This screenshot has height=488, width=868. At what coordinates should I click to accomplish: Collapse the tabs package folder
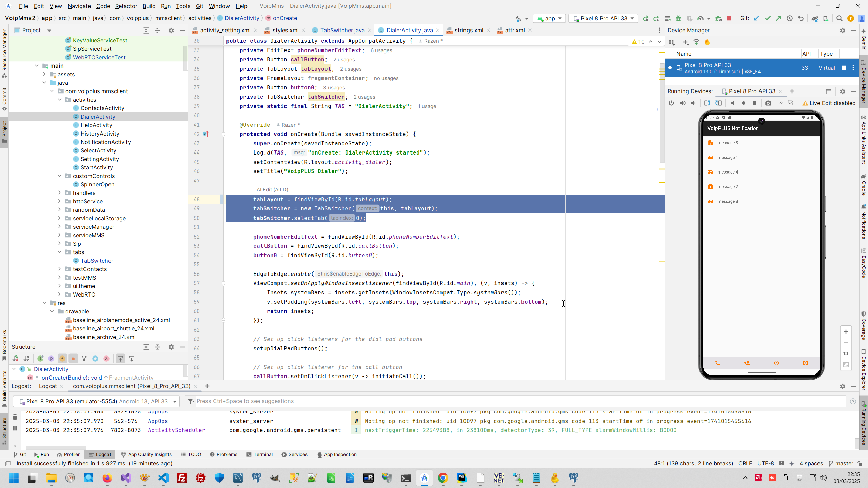[x=60, y=252]
